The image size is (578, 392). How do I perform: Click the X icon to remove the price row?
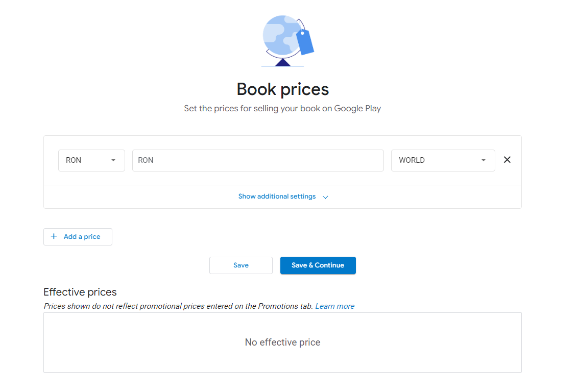tap(507, 160)
